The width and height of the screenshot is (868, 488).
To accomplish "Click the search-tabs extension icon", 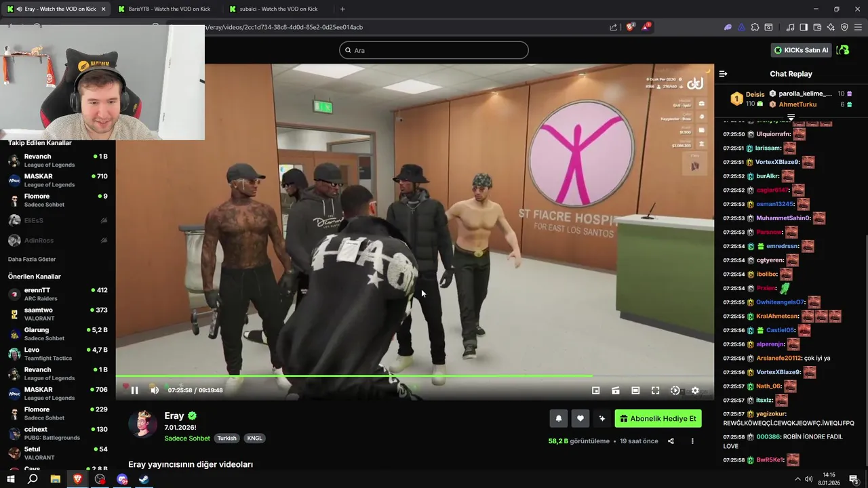I will tap(768, 27).
